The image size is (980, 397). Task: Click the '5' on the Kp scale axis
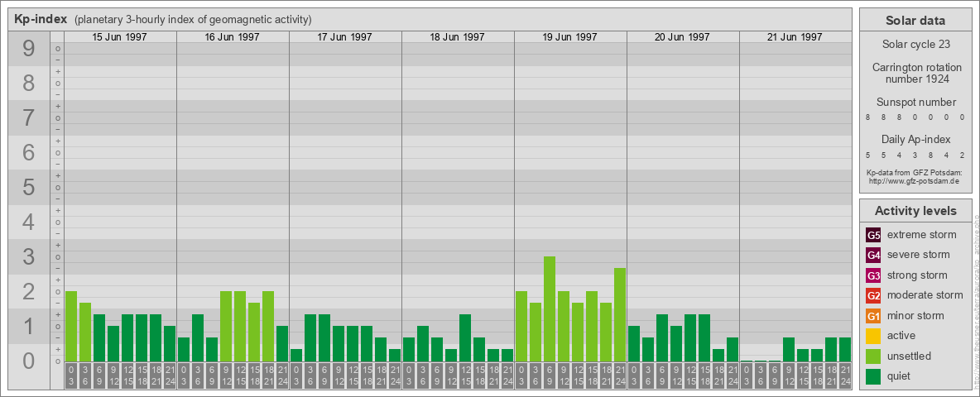pos(29,187)
